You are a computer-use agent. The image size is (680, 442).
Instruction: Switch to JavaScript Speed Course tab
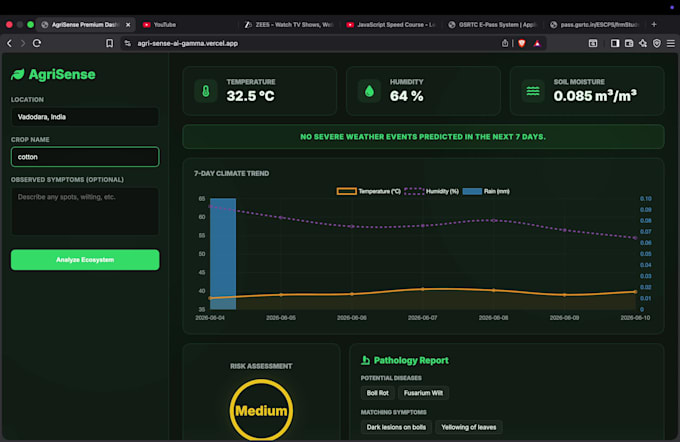coord(390,25)
